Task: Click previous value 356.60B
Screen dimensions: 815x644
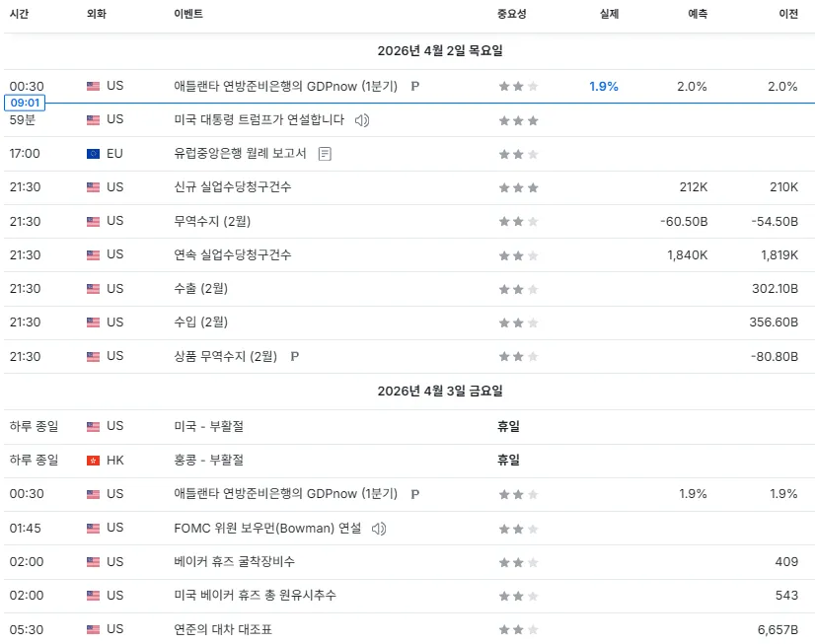Action: (x=774, y=322)
